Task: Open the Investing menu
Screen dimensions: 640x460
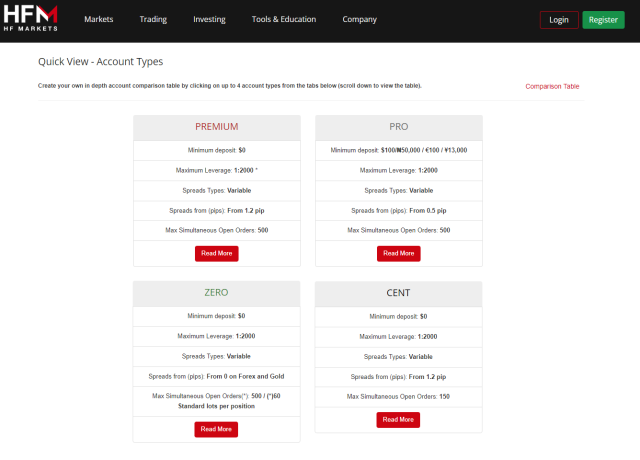Action: [209, 19]
